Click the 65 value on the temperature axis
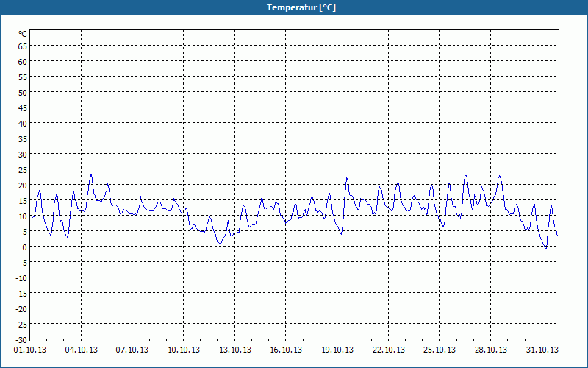The image size is (588, 368). [x=23, y=46]
